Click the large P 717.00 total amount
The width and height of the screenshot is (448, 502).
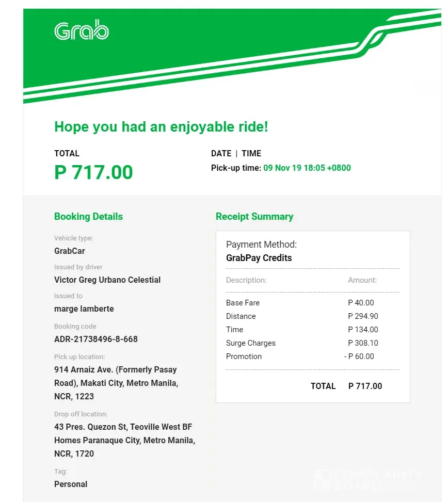coord(93,172)
